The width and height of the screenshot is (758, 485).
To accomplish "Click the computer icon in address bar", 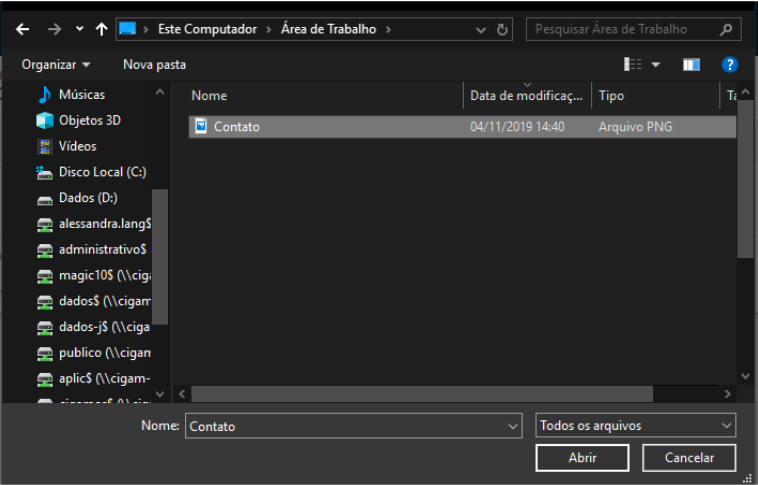I will pos(127,29).
